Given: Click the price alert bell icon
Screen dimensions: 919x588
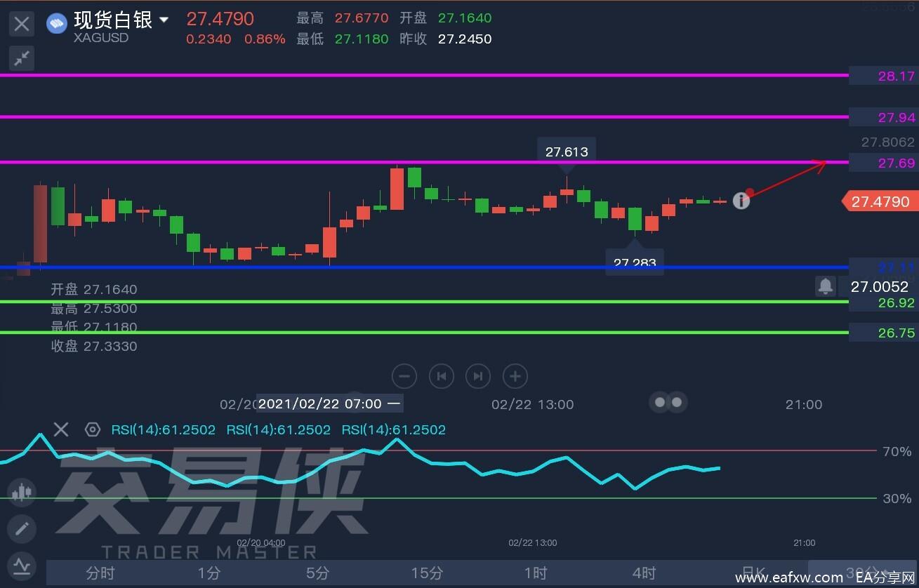Looking at the screenshot, I should [x=826, y=286].
